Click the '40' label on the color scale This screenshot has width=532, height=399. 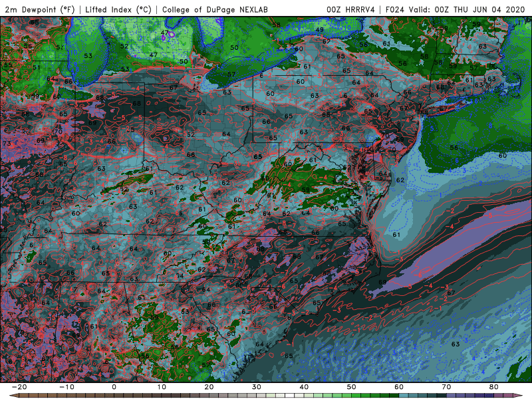(x=304, y=387)
